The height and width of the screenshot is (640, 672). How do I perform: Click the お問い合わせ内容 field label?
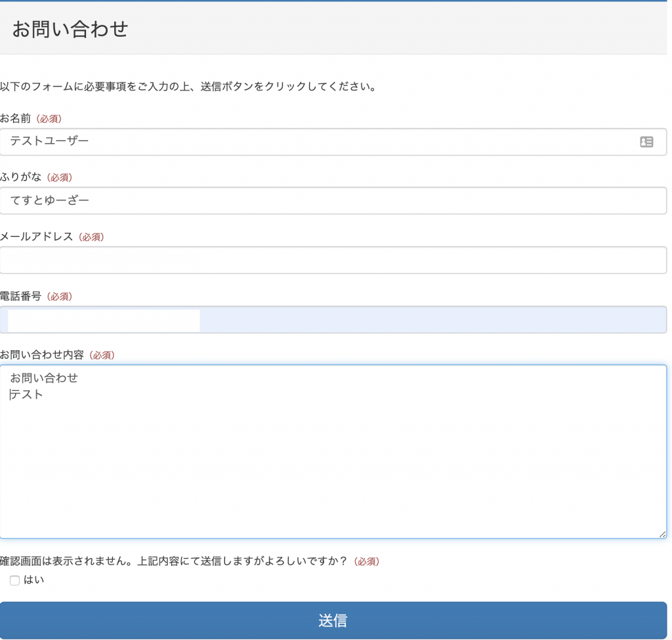point(42,355)
